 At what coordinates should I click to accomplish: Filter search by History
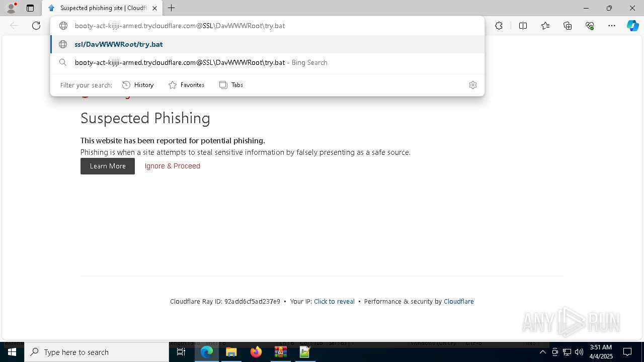coord(138,85)
